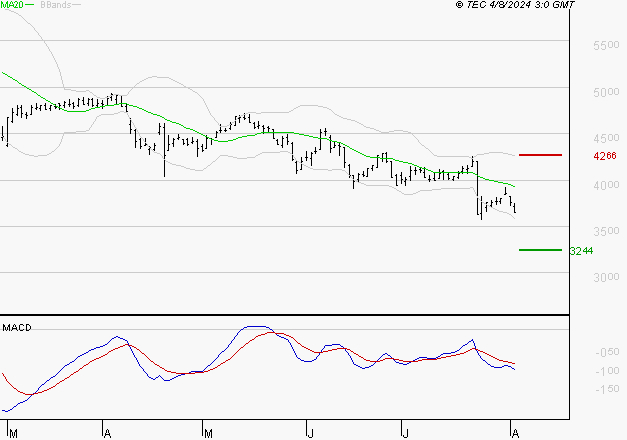
Task: Click the second J month label
Action: 405,434
